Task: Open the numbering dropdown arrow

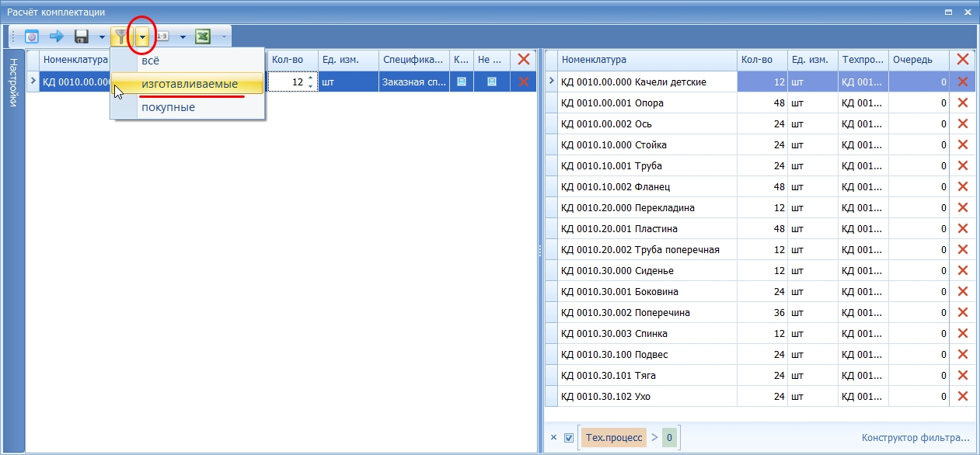Action: 183,36
